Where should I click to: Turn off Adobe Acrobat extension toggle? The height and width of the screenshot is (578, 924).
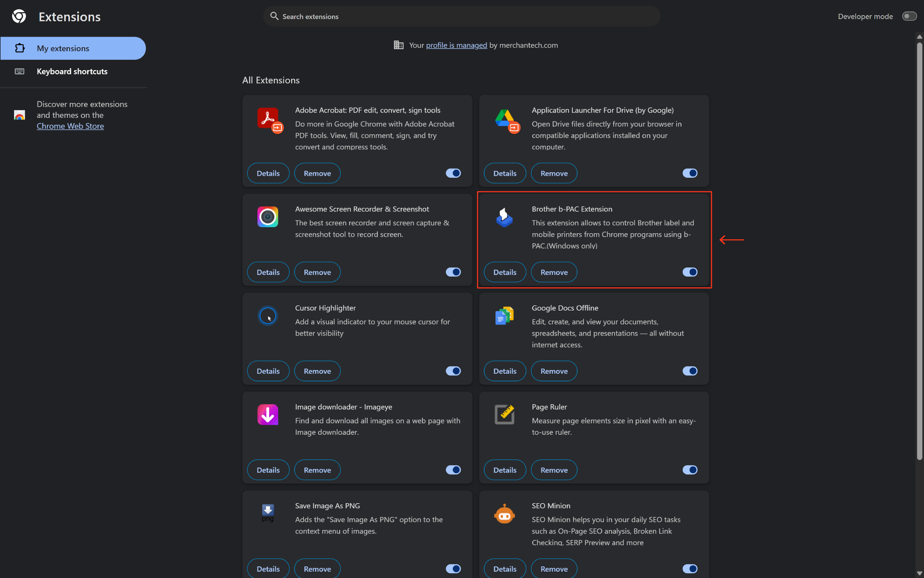click(453, 173)
